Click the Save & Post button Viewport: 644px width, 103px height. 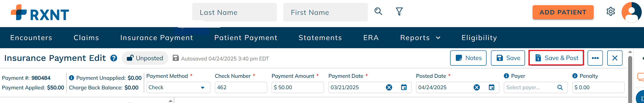(556, 58)
